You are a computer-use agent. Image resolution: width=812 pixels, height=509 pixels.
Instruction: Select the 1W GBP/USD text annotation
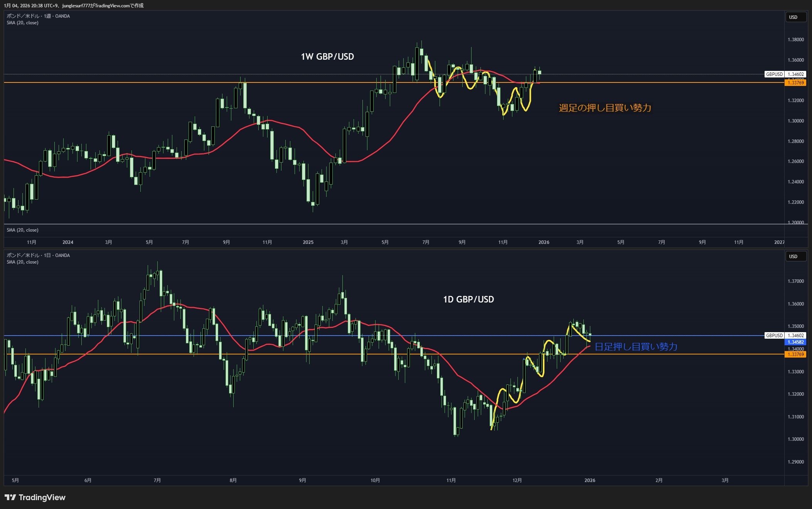point(327,57)
